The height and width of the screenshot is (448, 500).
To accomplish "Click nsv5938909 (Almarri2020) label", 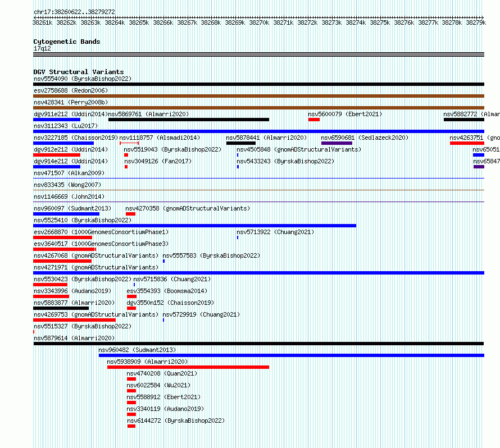I will [147, 362].
